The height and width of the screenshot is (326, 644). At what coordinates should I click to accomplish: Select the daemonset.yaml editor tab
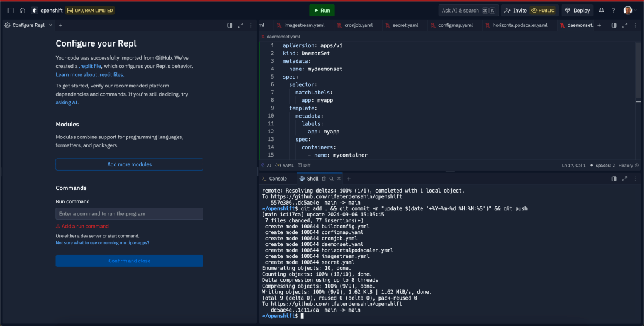click(x=576, y=25)
